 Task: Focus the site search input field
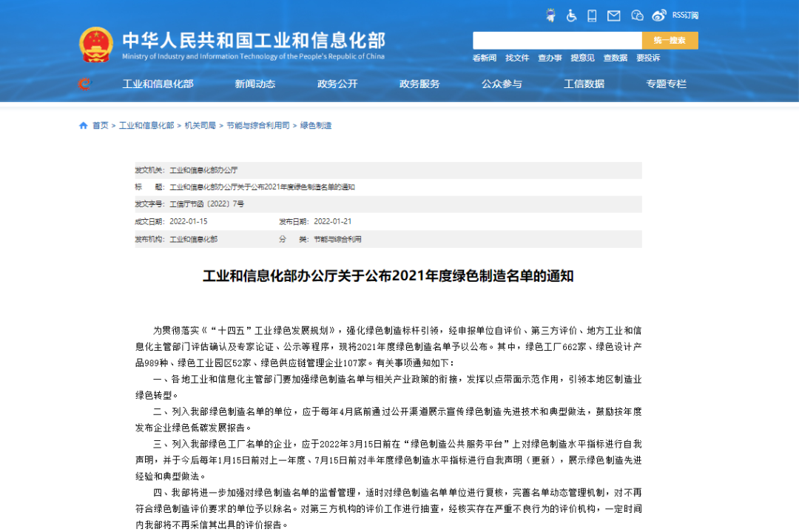(557, 41)
